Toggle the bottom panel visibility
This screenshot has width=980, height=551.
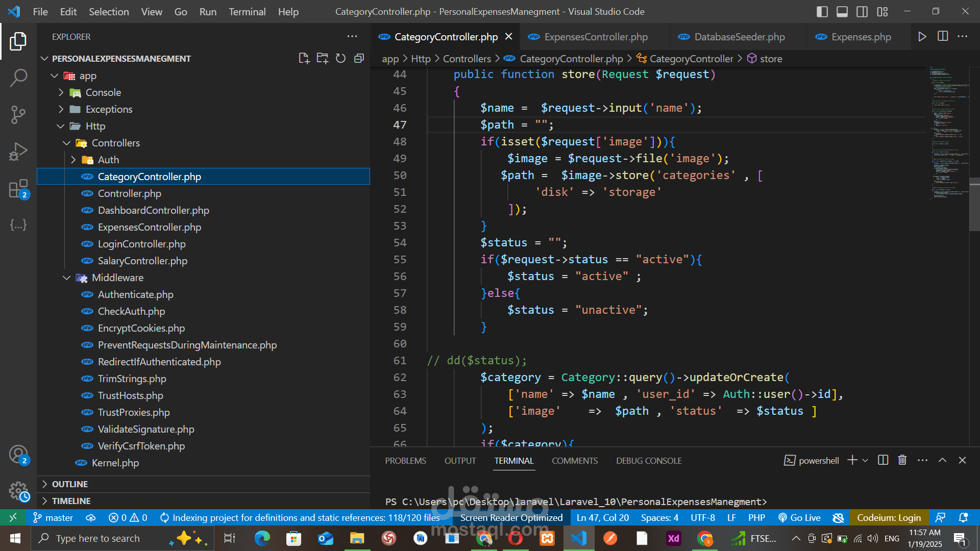842,12
